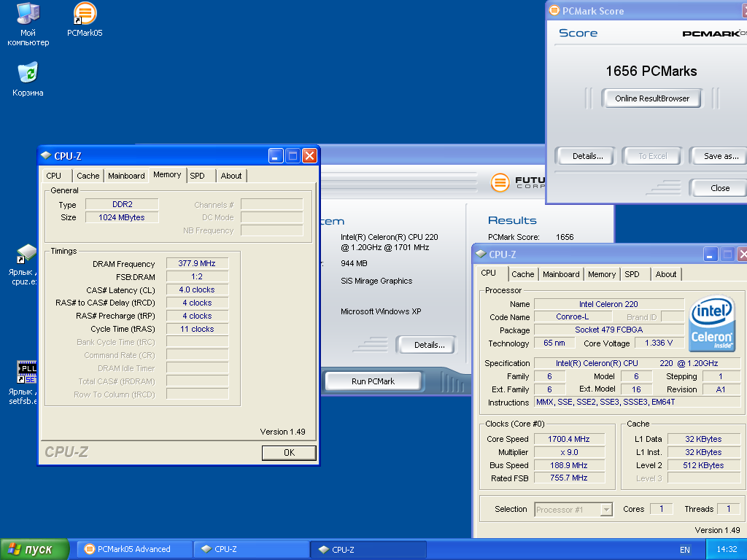This screenshot has width=747, height=560.
Task: Click the Core Speed value 1700.4 MHz
Action: (569, 439)
